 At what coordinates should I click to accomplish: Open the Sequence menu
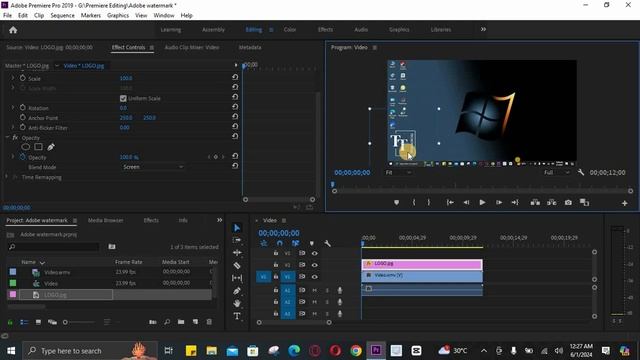tap(62, 15)
